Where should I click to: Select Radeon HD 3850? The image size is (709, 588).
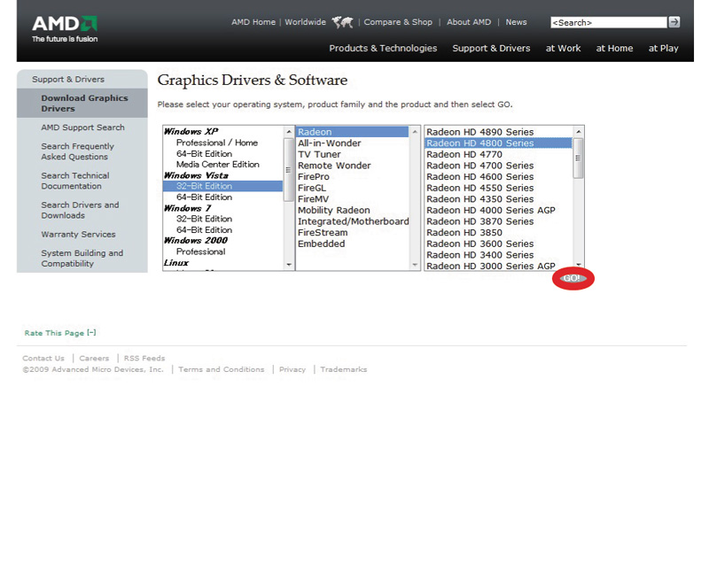tap(464, 233)
